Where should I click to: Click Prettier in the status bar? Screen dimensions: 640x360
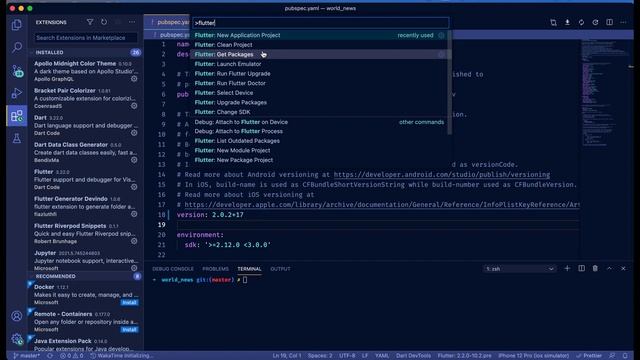(x=589, y=356)
